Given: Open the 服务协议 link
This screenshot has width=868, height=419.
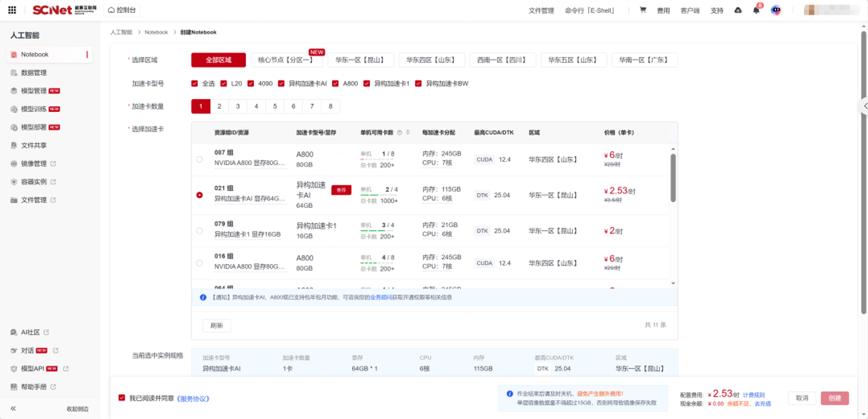Looking at the screenshot, I should pos(193,398).
